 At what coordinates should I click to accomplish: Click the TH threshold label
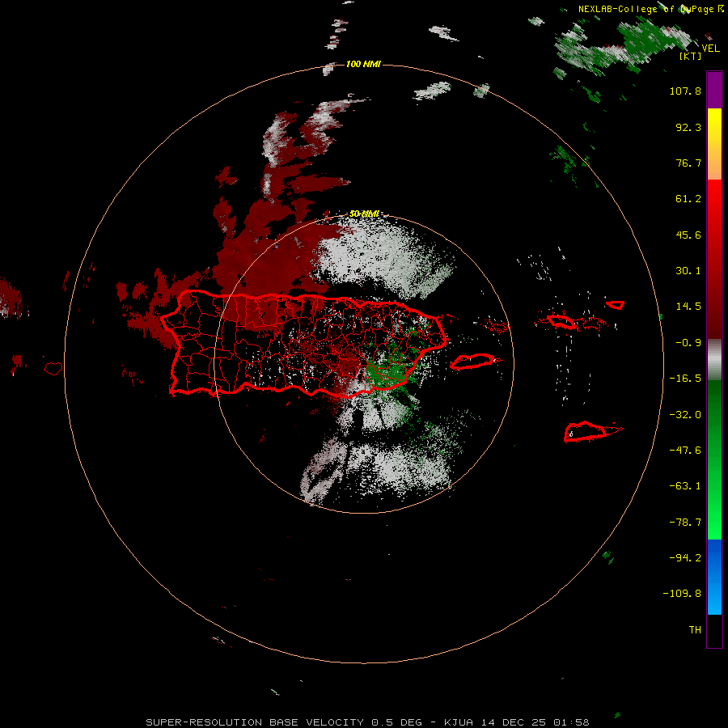695,630
